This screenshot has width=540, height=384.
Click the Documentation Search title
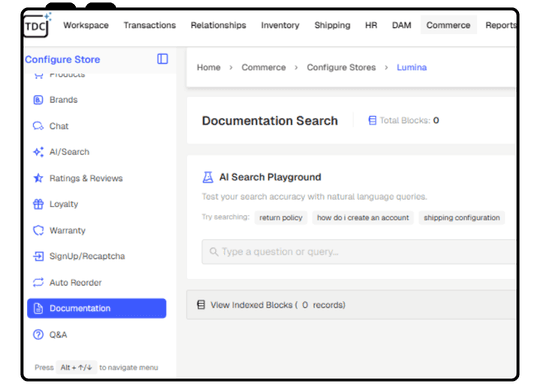coord(270,121)
